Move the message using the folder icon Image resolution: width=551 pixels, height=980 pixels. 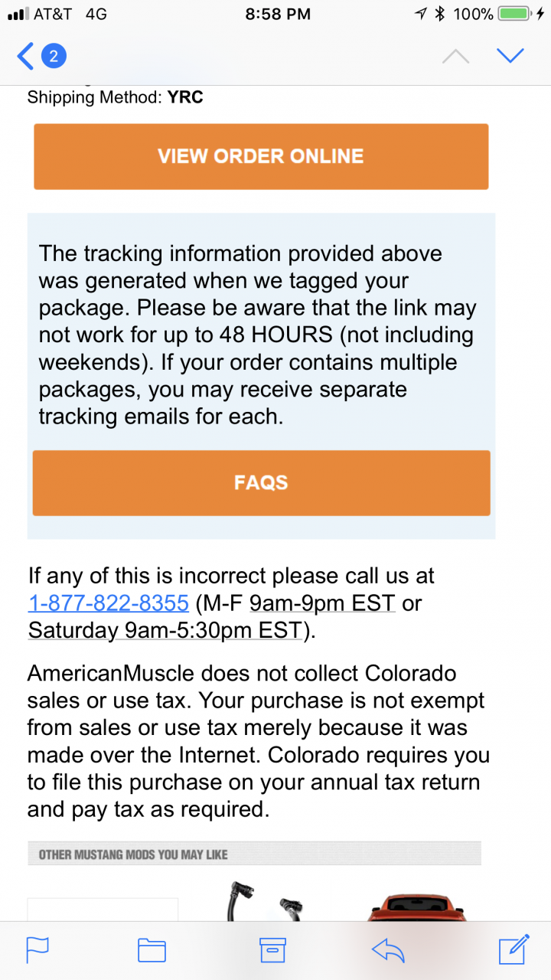[x=152, y=949]
